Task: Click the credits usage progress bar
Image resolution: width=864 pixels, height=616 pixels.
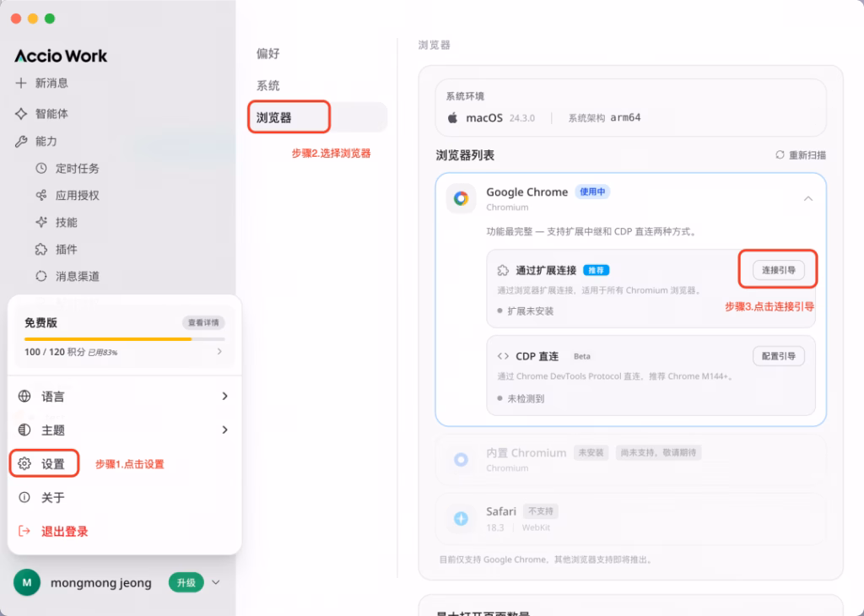Action: (x=125, y=339)
